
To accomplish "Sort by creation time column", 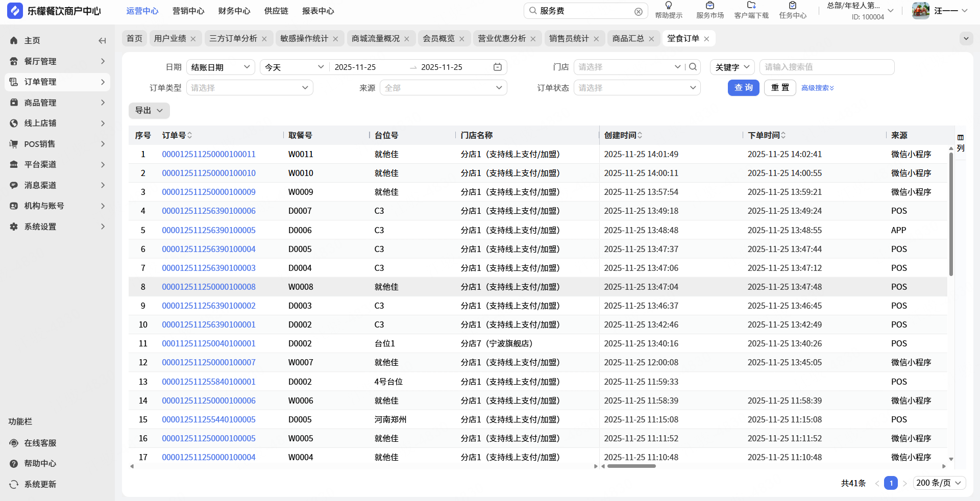I will pyautogui.click(x=640, y=135).
